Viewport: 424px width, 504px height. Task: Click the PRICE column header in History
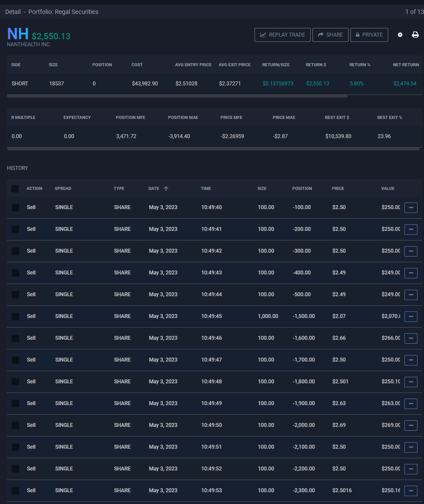[338, 189]
